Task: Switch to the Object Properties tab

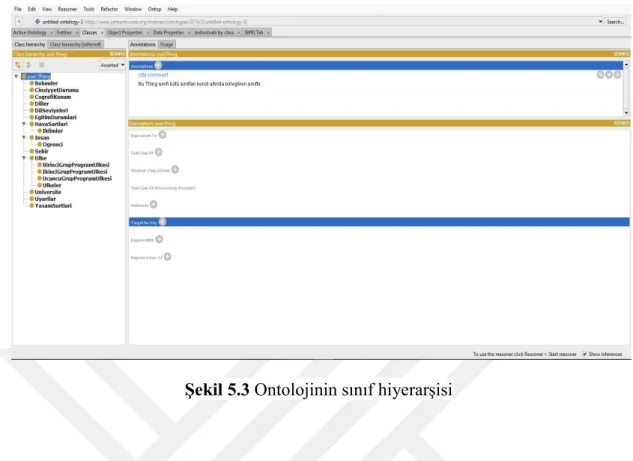Action: tap(125, 32)
